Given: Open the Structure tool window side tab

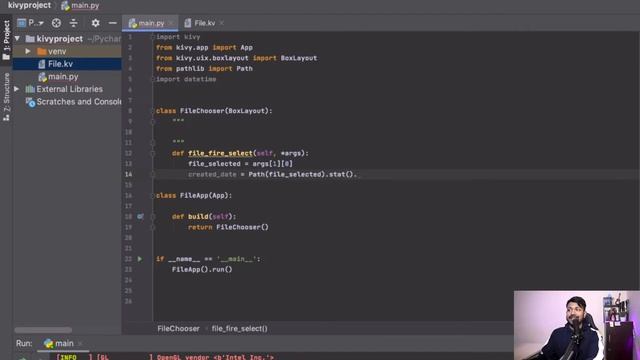Looking at the screenshot, I should click(x=6, y=97).
